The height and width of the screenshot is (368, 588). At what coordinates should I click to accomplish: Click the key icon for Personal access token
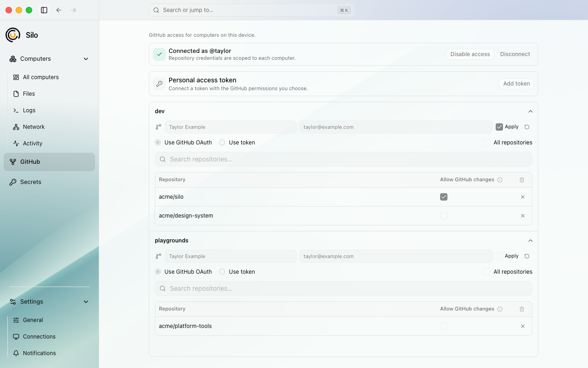coord(159,84)
